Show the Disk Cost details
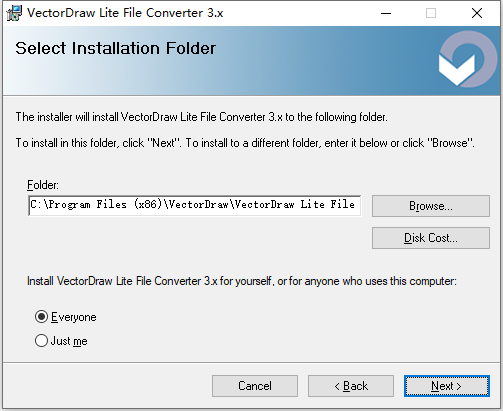The image size is (503, 411). [x=431, y=238]
